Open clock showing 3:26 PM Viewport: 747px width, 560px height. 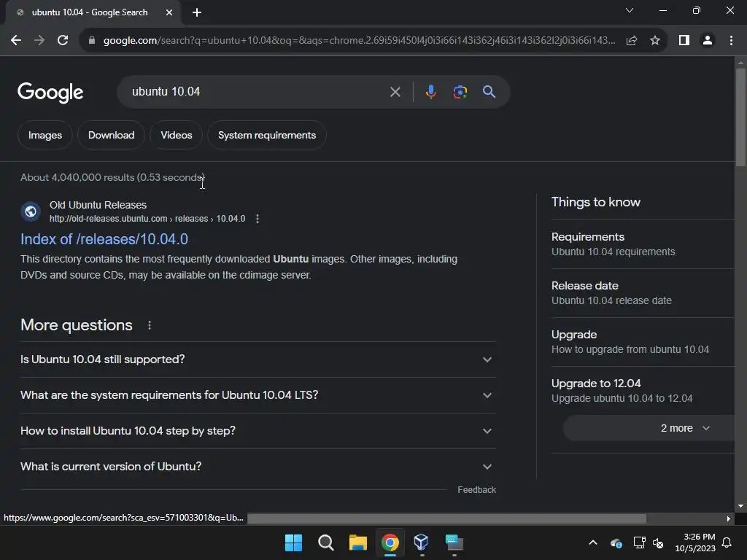click(x=695, y=542)
